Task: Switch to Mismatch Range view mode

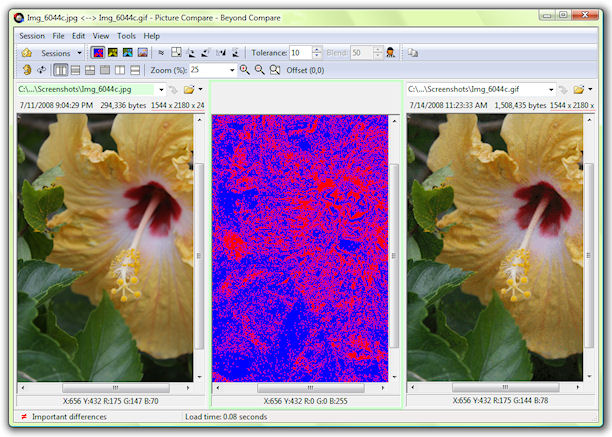Action: (113, 52)
